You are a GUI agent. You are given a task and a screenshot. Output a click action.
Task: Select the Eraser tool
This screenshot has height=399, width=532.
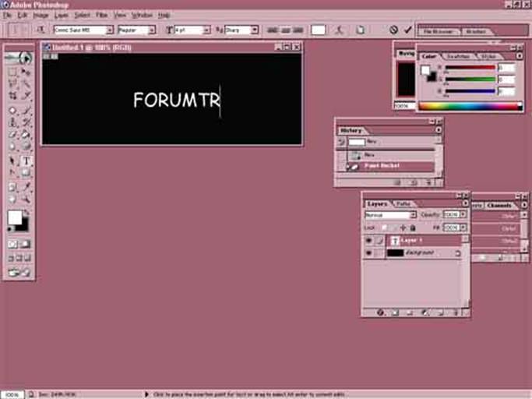point(12,135)
